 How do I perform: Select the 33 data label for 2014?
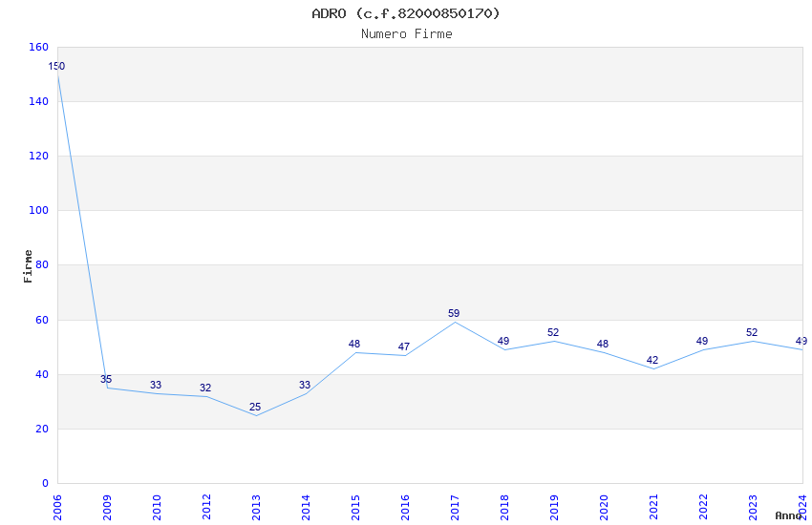(x=305, y=385)
